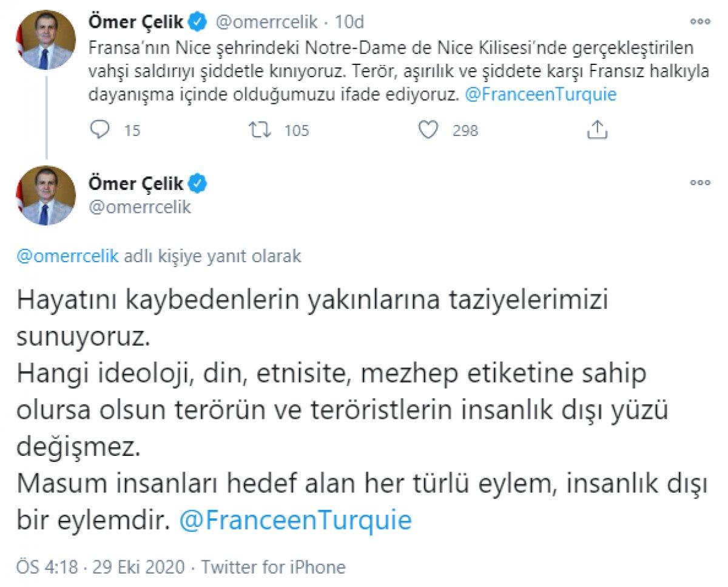This screenshot has height=587, width=728.
Task: Click the like heart icon showing 298
Action: tap(430, 129)
